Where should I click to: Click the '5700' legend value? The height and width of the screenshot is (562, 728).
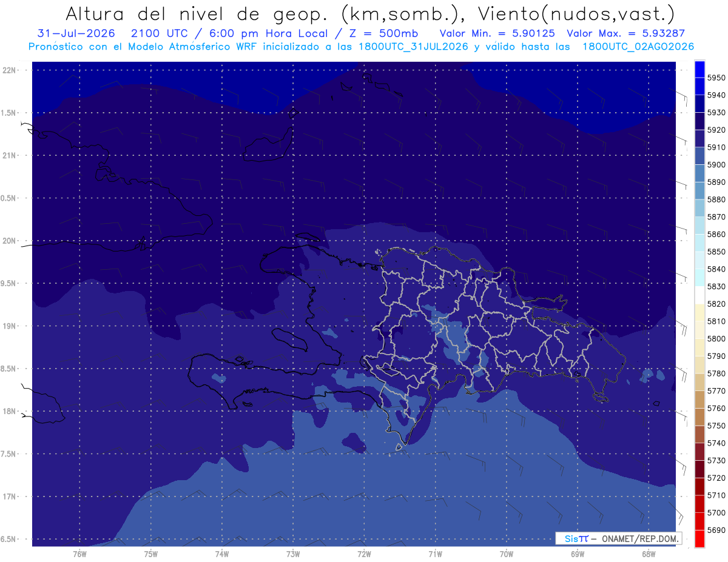point(716,512)
